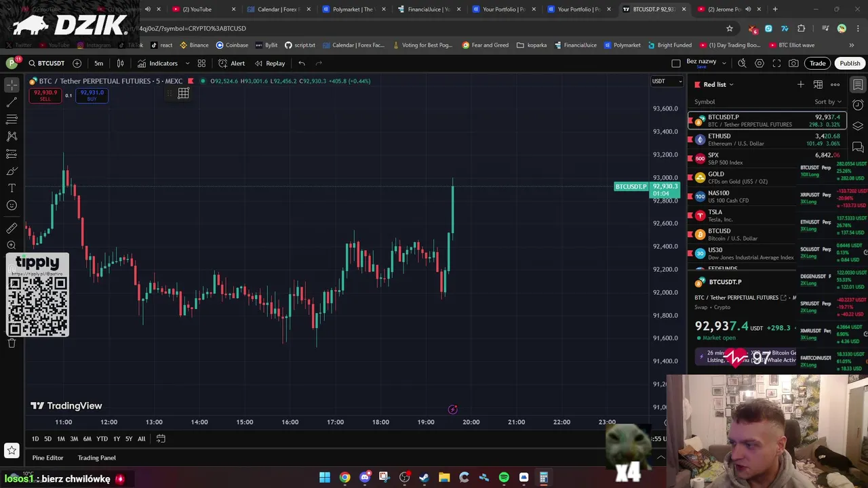Open the Fibonacci retracement tools

pos(12,119)
